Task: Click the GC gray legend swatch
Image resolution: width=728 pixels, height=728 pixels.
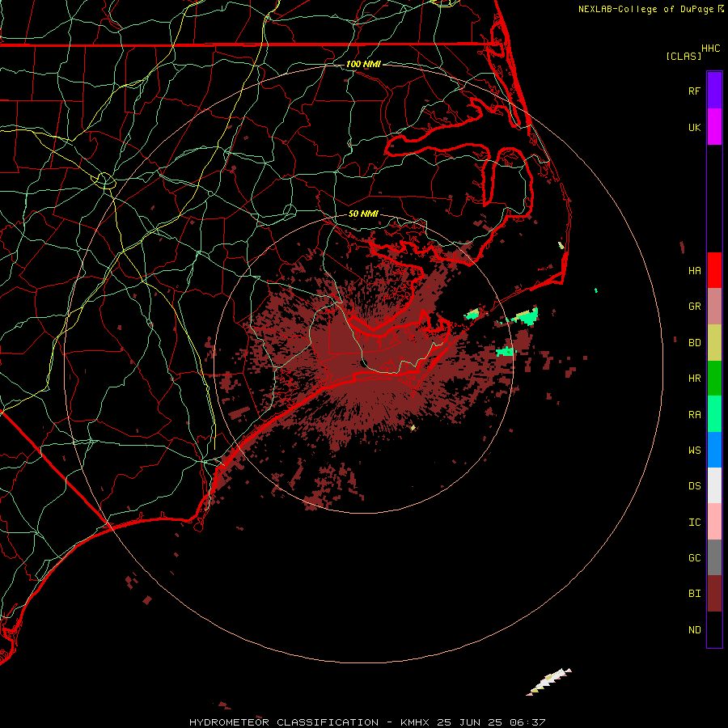Action: [x=714, y=557]
